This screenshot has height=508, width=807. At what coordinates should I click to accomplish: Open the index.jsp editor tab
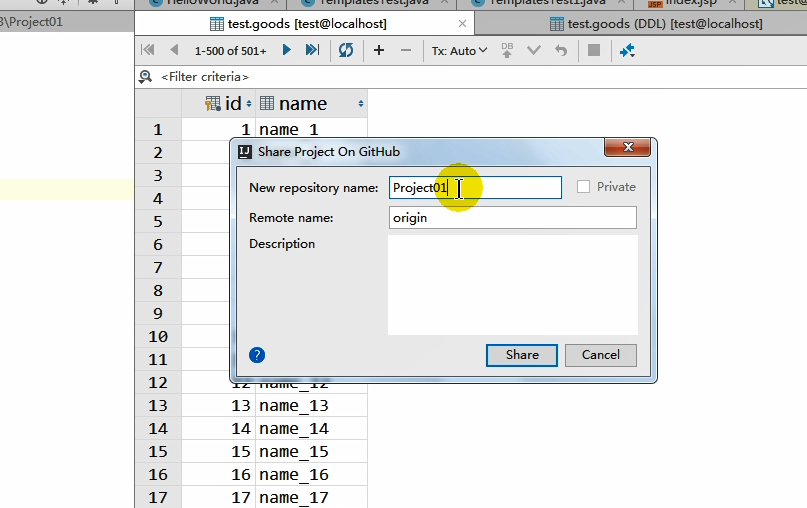tap(691, 3)
